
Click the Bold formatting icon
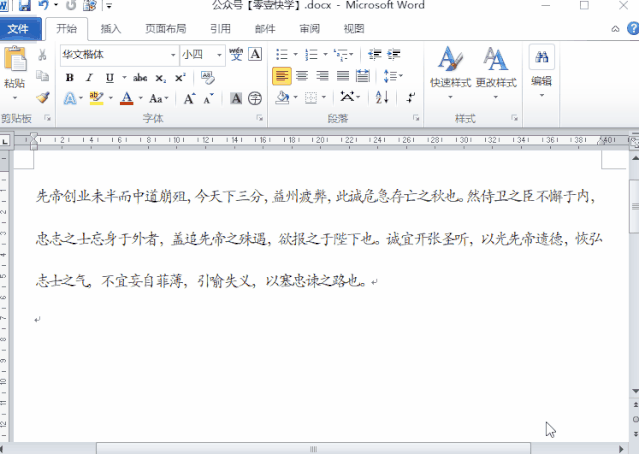(70, 77)
